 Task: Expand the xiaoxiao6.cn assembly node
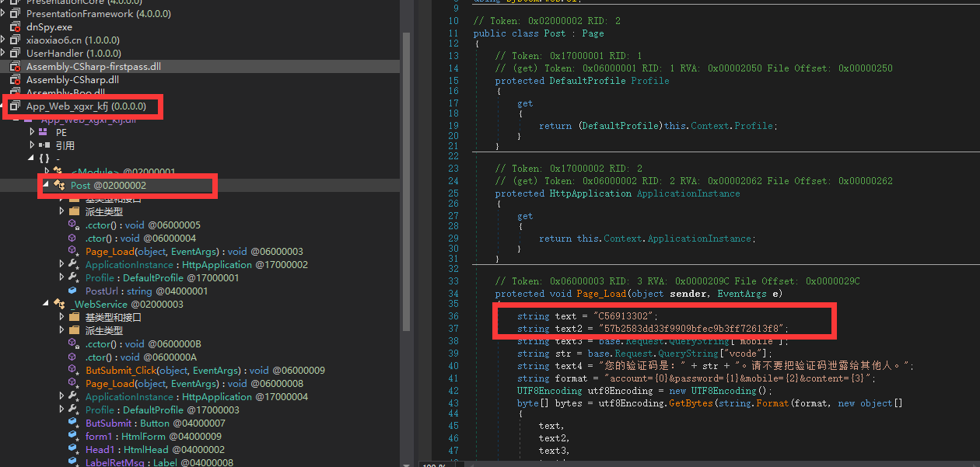(x=4, y=40)
